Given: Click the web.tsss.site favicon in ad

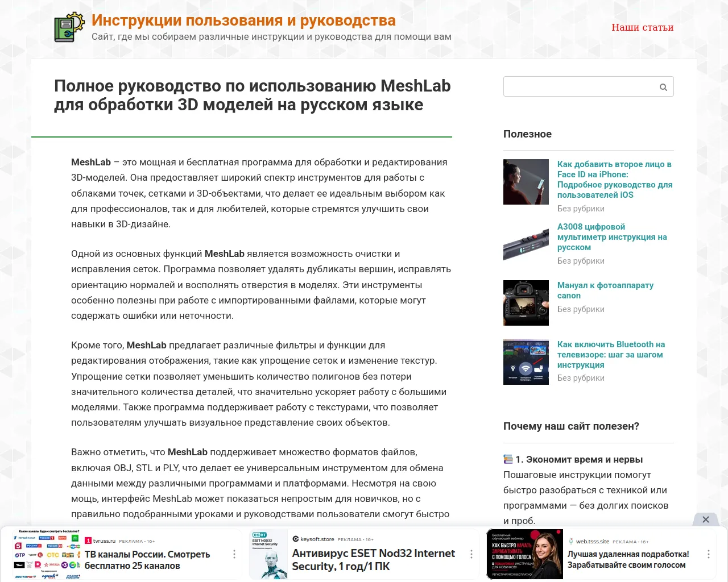Looking at the screenshot, I should (x=571, y=541).
